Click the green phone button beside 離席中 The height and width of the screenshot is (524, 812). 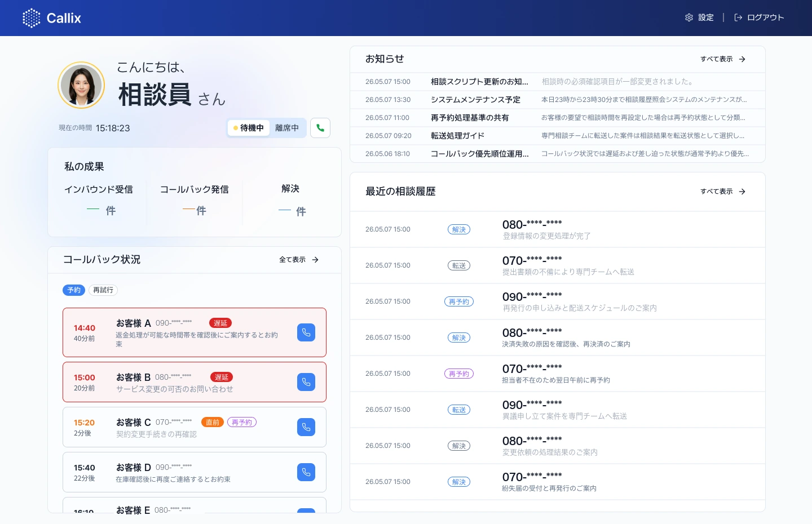(x=320, y=128)
